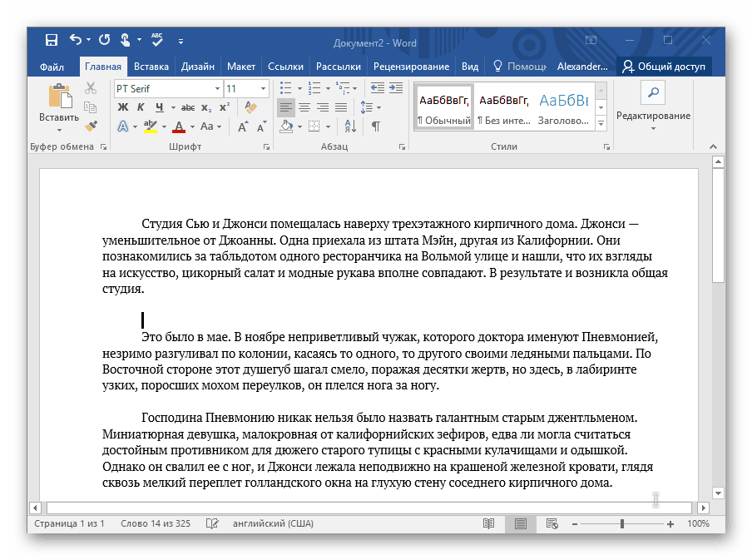752x560 pixels.
Task: Switch to the Вставка tab
Action: point(151,67)
